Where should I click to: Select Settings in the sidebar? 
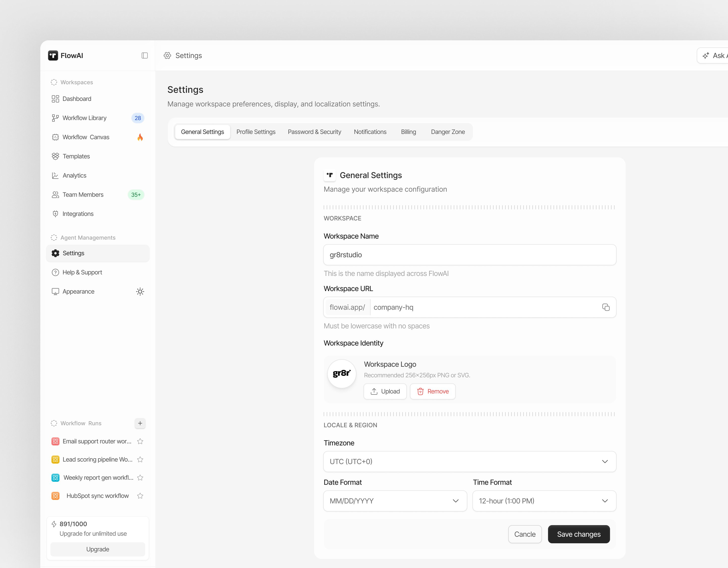click(98, 253)
